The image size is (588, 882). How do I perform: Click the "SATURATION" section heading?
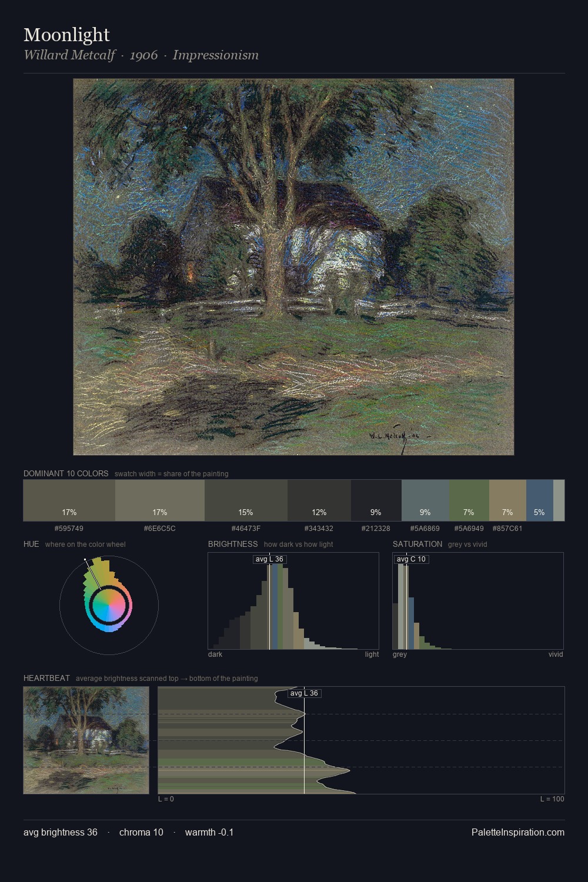point(417,544)
